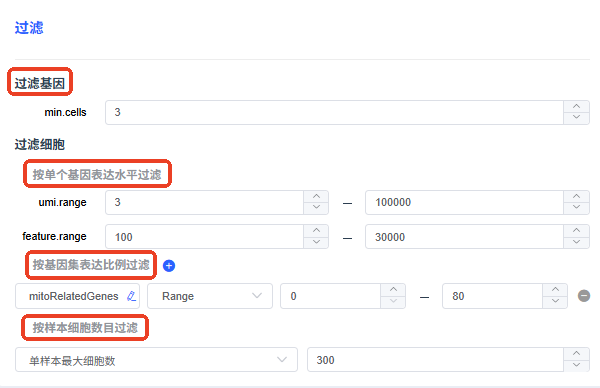Open the Range type dropdown

[210, 296]
